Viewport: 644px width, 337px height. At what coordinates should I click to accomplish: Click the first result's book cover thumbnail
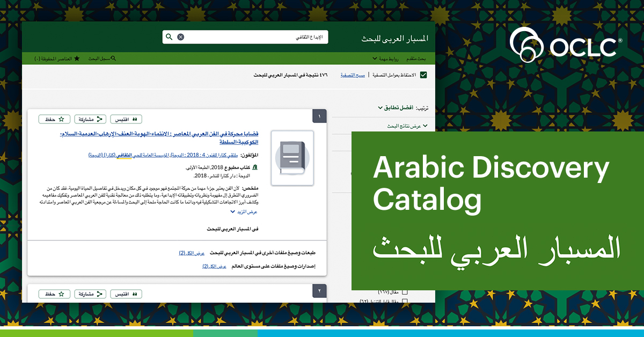click(292, 158)
